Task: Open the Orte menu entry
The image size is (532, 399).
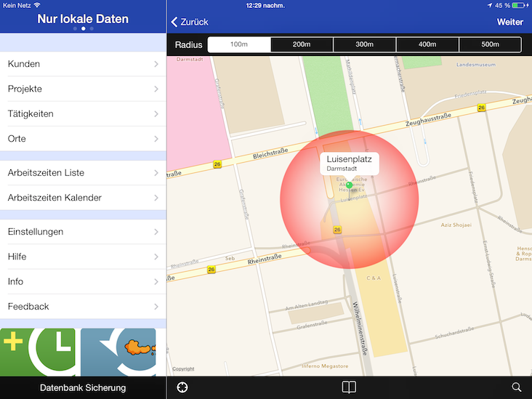Action: click(x=83, y=139)
